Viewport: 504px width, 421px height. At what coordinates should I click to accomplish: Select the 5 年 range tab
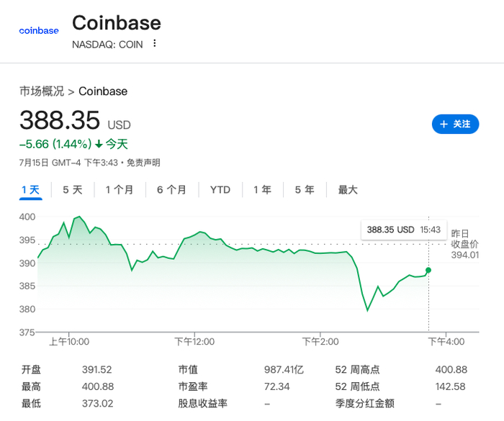[305, 190]
